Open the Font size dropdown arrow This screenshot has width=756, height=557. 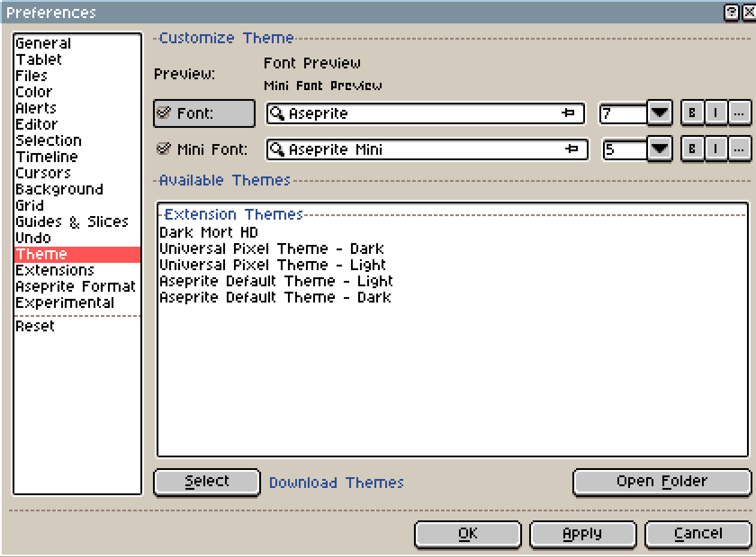[660, 113]
